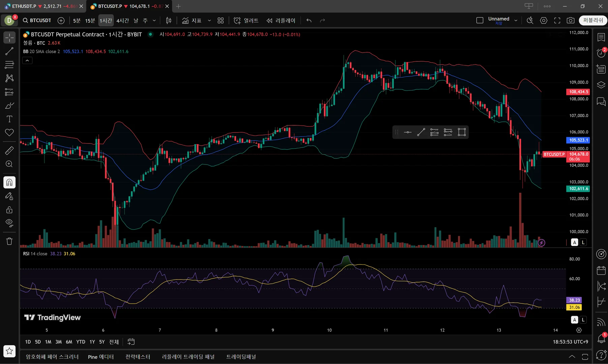608x364 pixels.
Task: Select the 1시간 timeframe
Action: pos(106,21)
